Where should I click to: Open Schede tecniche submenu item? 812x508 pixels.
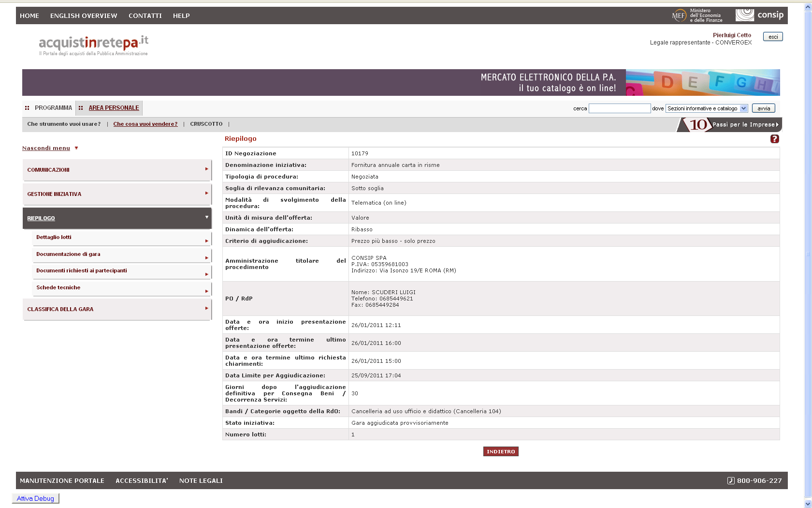click(x=122, y=288)
